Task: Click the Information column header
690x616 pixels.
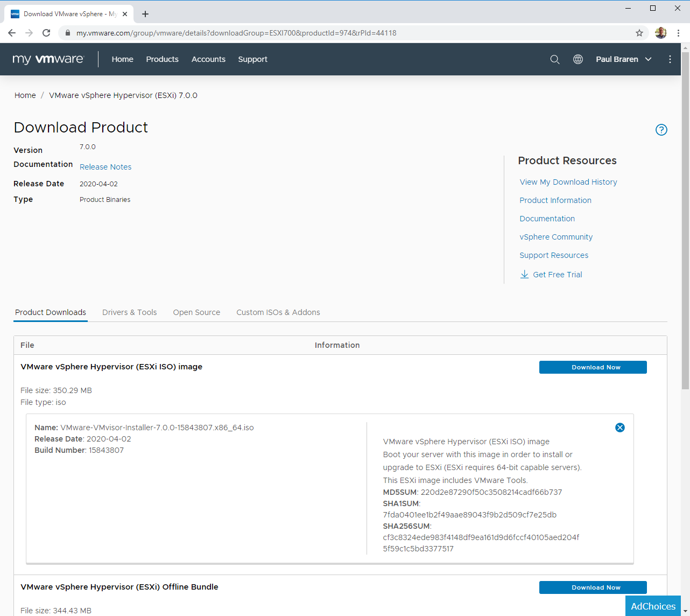Action: click(337, 345)
